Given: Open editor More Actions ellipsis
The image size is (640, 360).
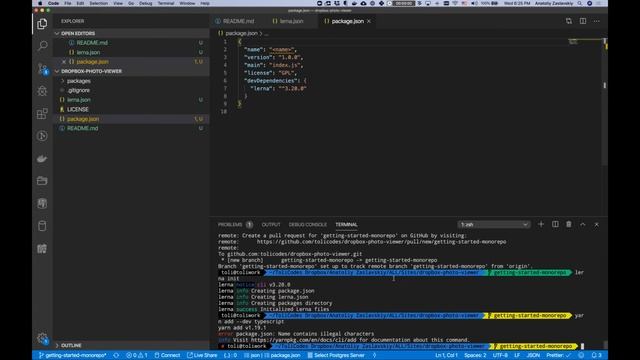Looking at the screenshot, I should [x=596, y=21].
